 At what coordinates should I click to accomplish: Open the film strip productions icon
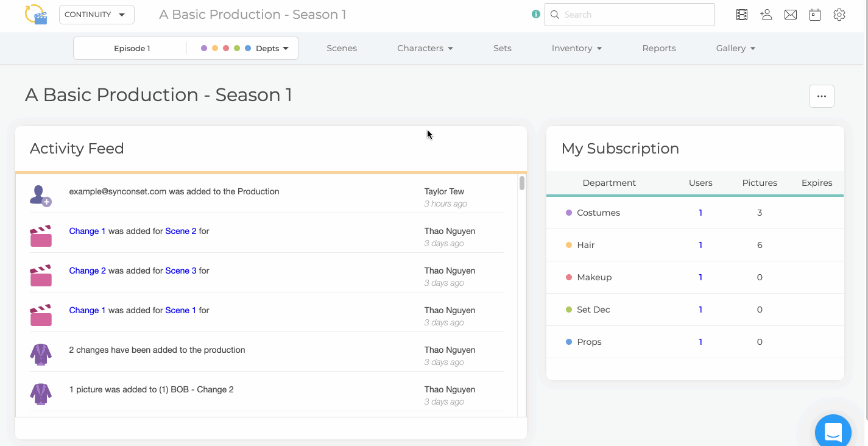point(742,15)
